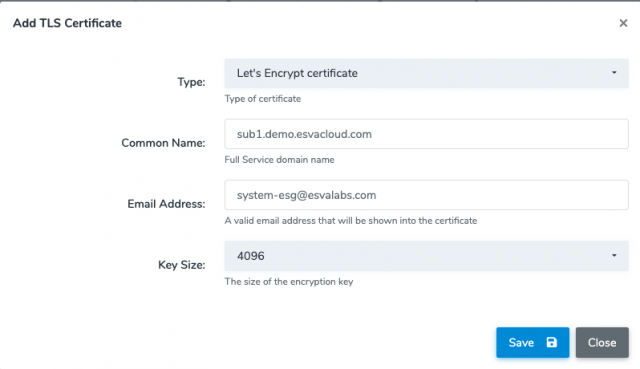Screen dimensions: 640x369
Task: Click the "Common Name:" field label
Action: (x=163, y=143)
